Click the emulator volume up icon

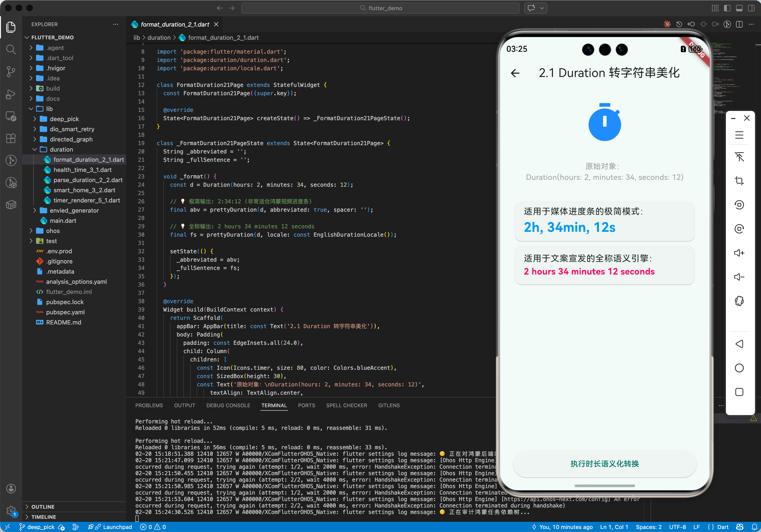pos(739,253)
